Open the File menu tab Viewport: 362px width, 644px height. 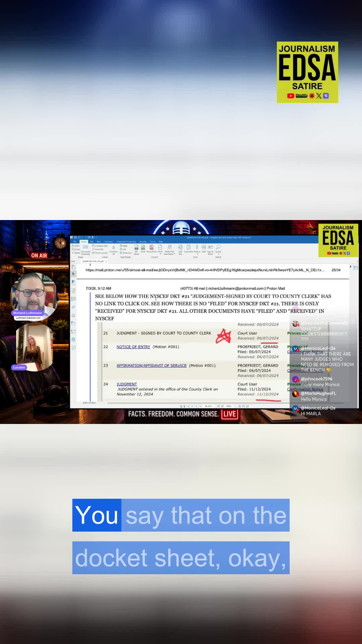(75, 241)
